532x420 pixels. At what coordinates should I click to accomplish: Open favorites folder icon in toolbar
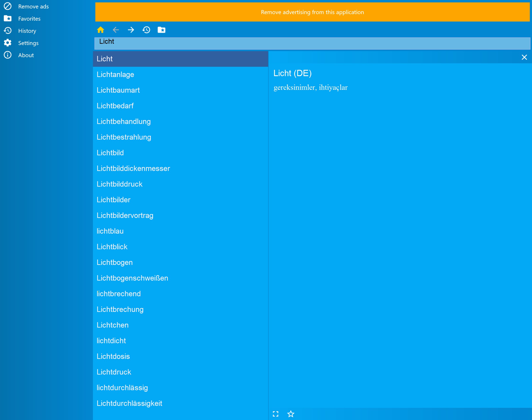click(162, 30)
